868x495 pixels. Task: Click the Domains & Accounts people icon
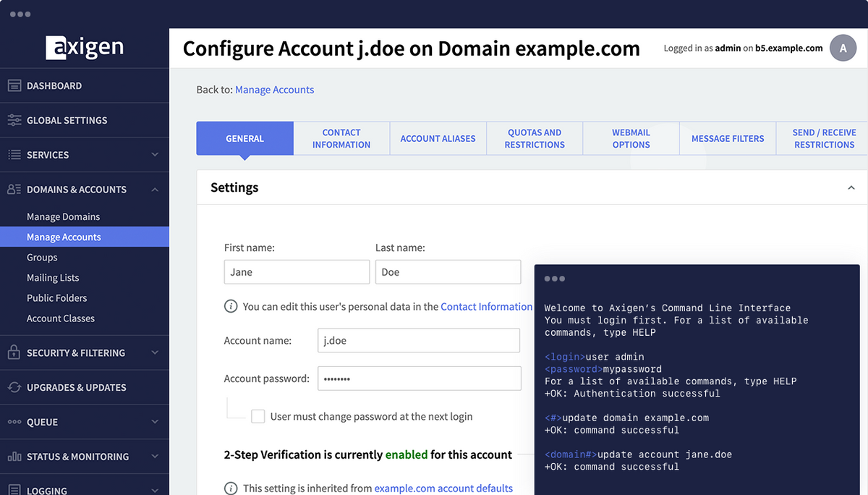point(14,190)
